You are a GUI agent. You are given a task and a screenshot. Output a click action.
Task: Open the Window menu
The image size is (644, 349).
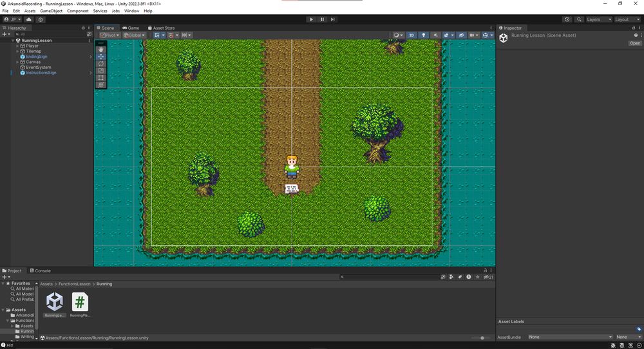[x=131, y=11]
